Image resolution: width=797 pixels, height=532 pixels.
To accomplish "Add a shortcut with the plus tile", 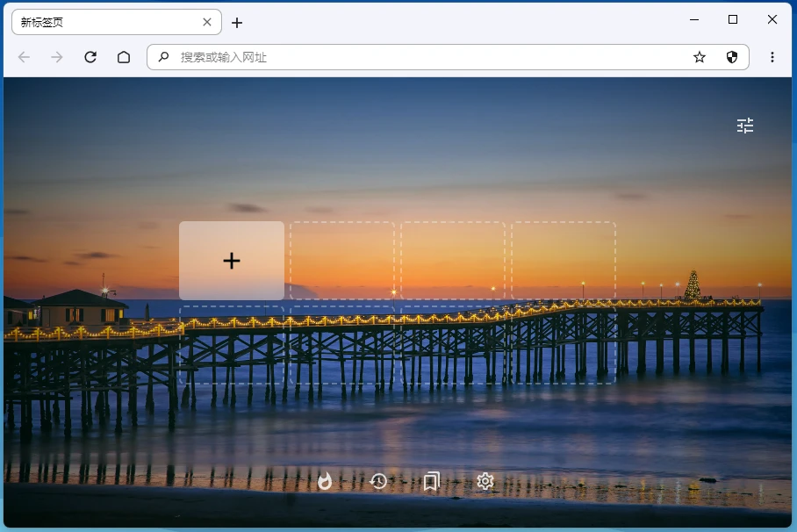I will click(231, 261).
